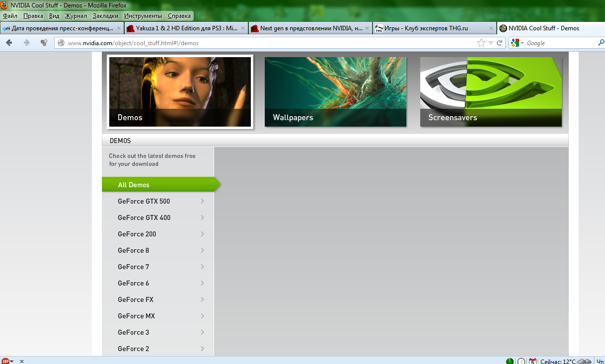Click the paw-shaped toolbar icon beside Forward

pyautogui.click(x=44, y=43)
